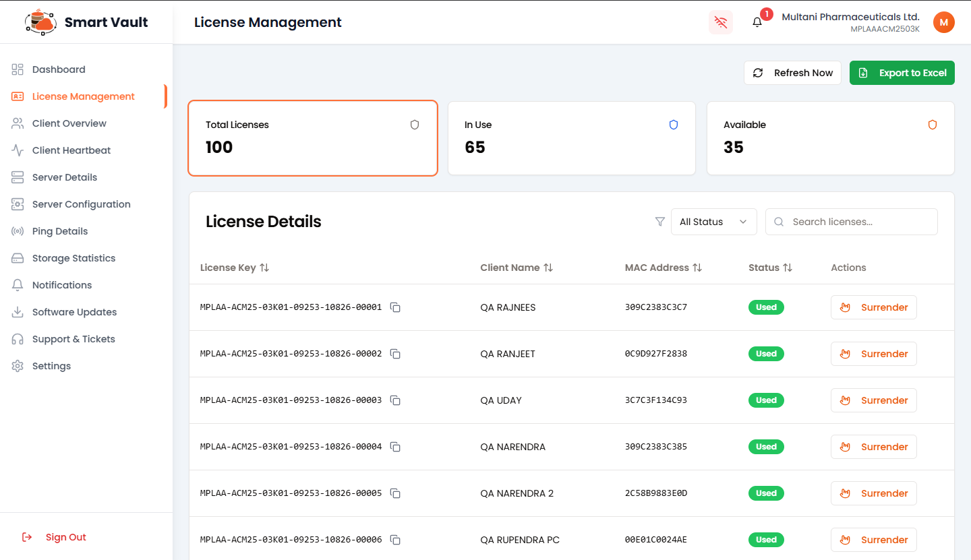This screenshot has width=971, height=560.
Task: Click the Export to Excel button
Action: (902, 72)
